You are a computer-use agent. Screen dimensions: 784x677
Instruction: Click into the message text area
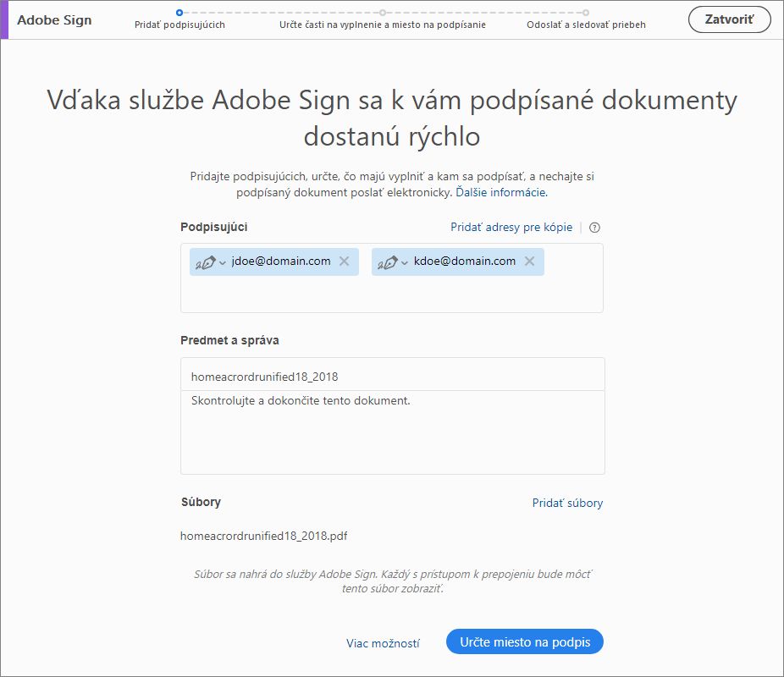pos(392,432)
